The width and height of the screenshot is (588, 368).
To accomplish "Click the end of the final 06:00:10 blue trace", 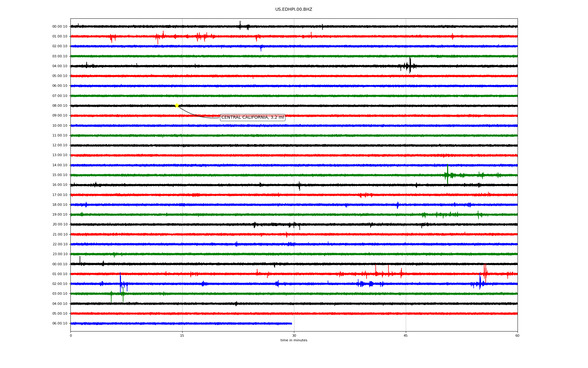I will 291,323.
